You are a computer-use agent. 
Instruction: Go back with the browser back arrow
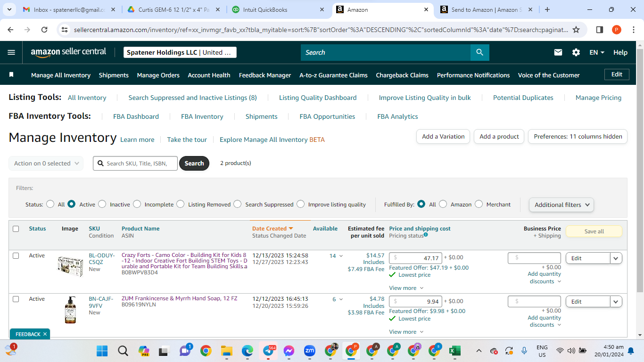click(x=11, y=30)
